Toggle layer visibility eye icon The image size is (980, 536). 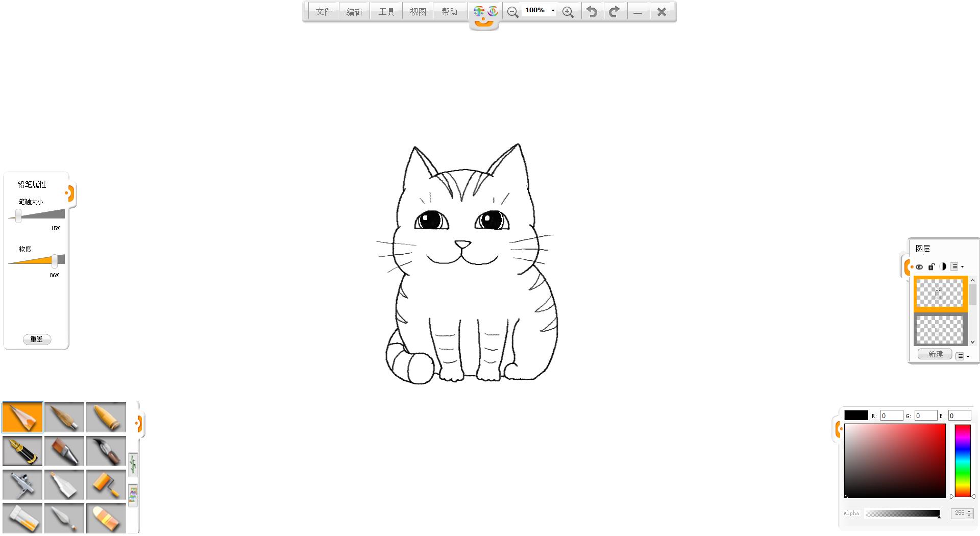[919, 267]
